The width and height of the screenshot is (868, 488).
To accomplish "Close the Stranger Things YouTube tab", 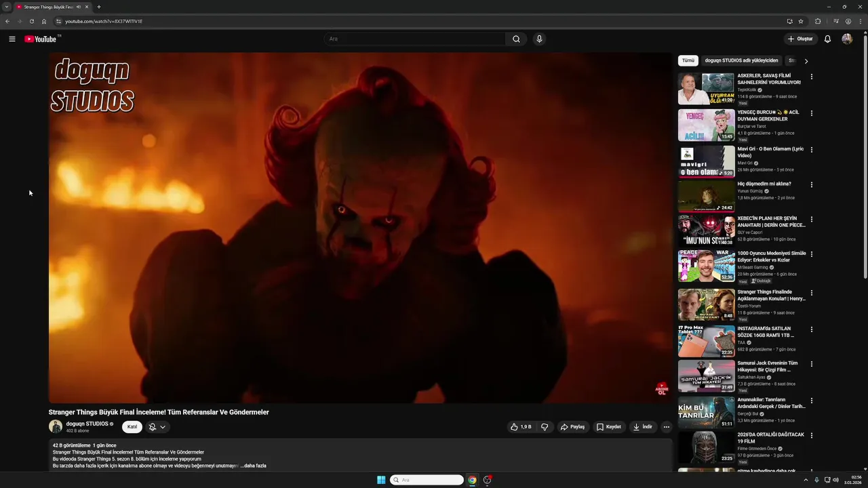I will (86, 7).
